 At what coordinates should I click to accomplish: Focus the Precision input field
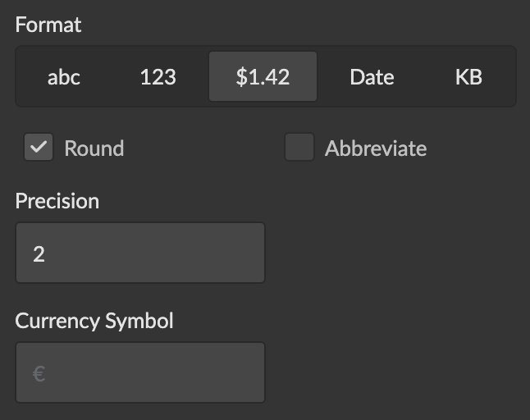tap(140, 253)
